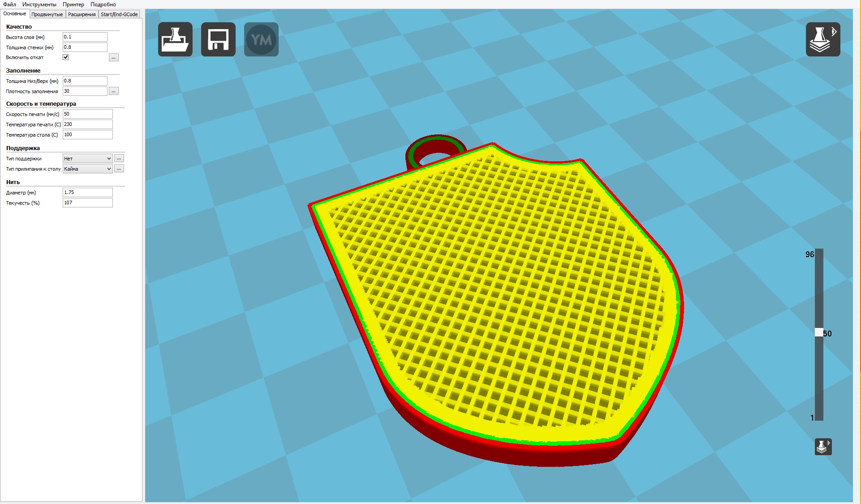This screenshot has width=861, height=504.
Task: Open support type ellipsis settings
Action: [x=119, y=159]
